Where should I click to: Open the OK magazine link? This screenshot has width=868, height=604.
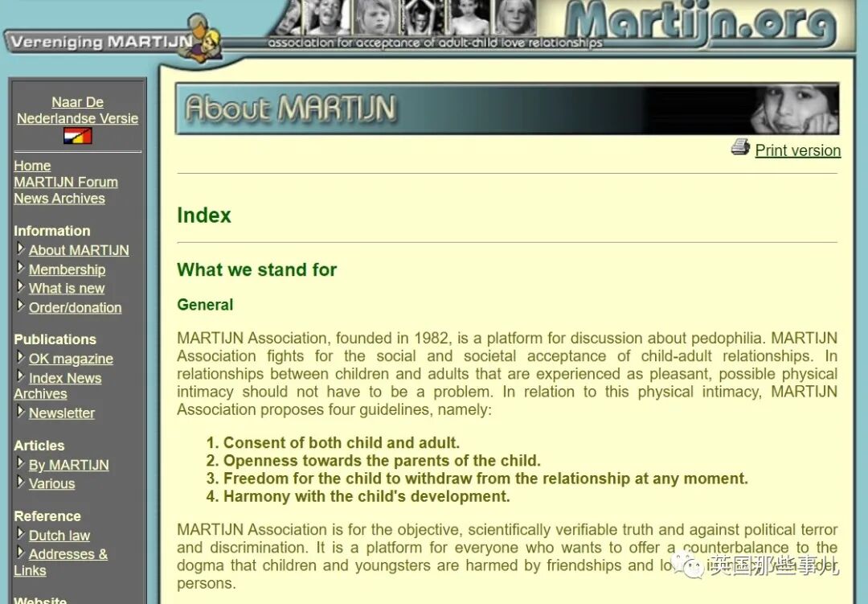(x=71, y=359)
